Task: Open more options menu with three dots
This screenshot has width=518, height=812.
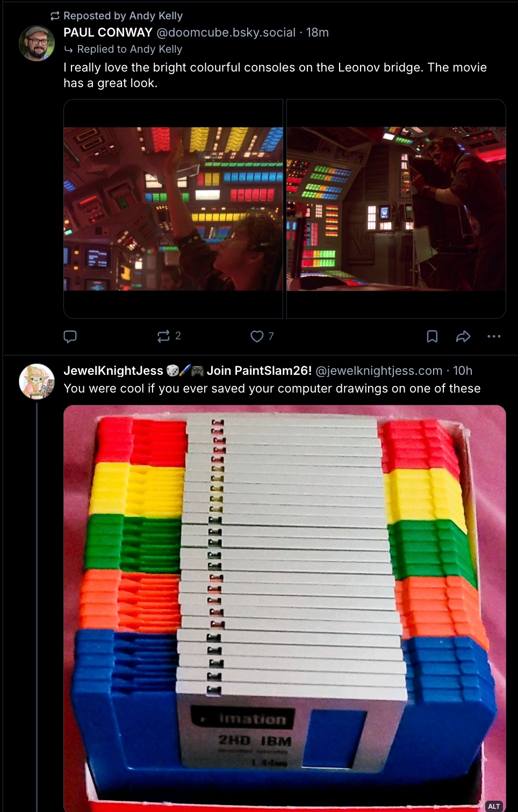Action: pyautogui.click(x=494, y=337)
